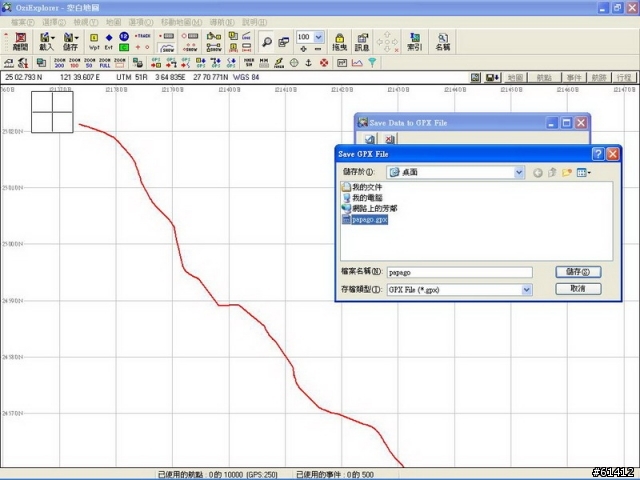
Task: Open the 說明 (Help) menu
Action: click(254, 22)
